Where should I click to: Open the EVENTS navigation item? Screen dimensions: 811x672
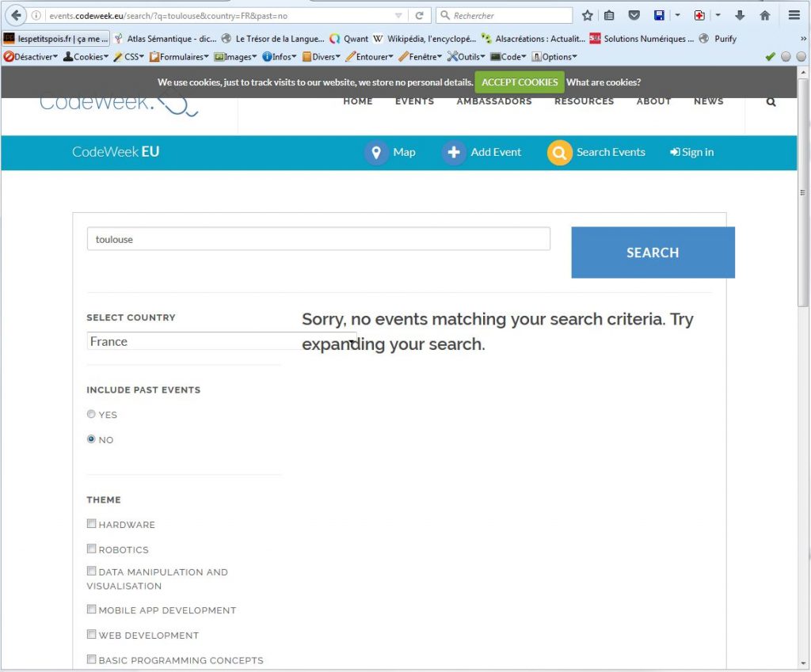point(414,102)
